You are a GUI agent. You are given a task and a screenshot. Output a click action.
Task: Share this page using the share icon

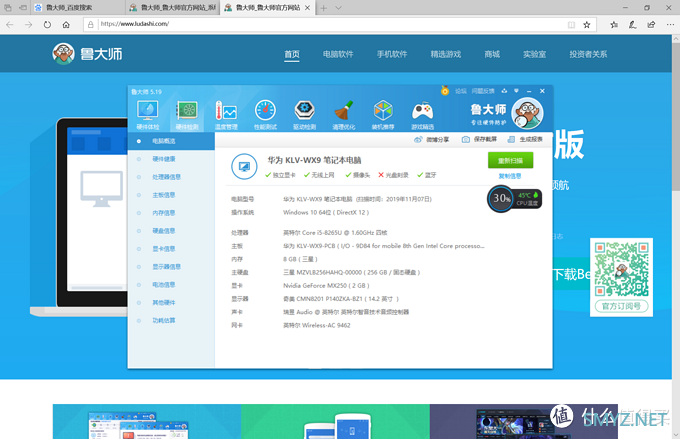pos(651,25)
